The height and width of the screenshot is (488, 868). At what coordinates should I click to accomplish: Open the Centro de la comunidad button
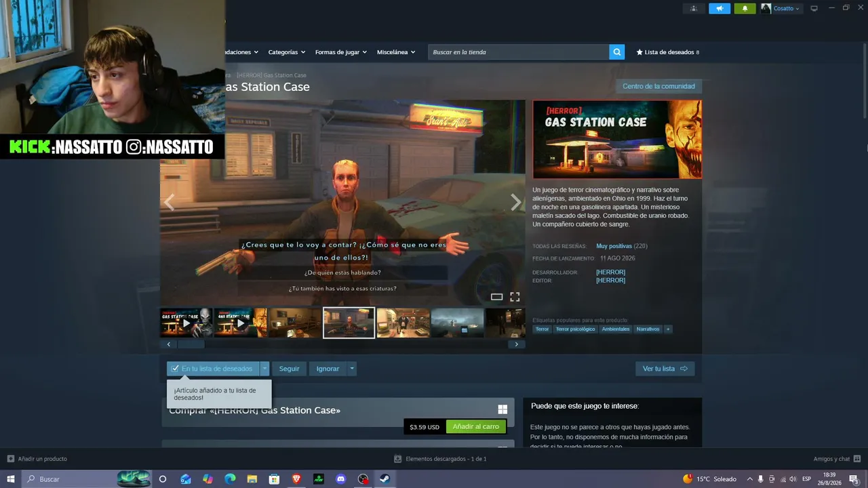pos(658,86)
